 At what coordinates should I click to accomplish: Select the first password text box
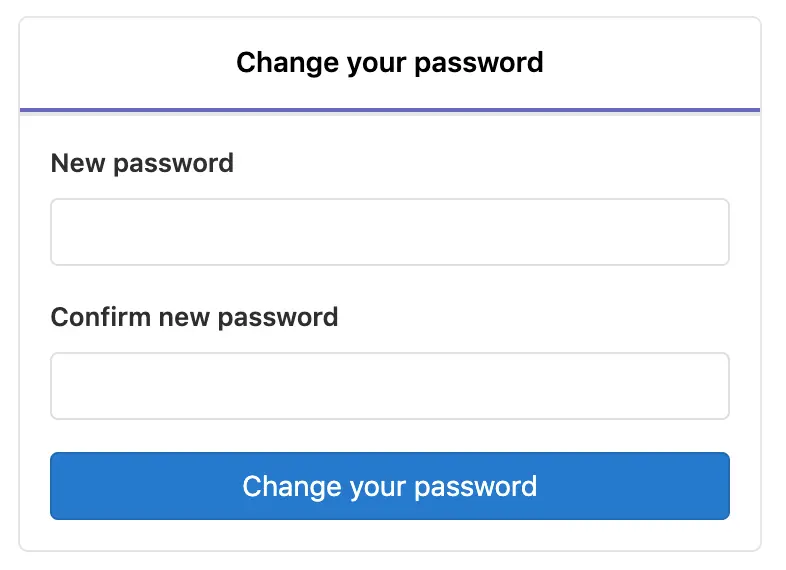(389, 232)
